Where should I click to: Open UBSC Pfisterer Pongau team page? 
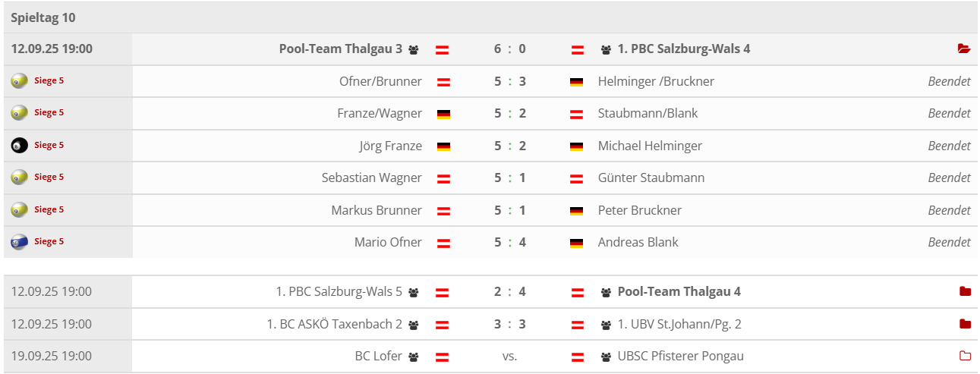(680, 357)
